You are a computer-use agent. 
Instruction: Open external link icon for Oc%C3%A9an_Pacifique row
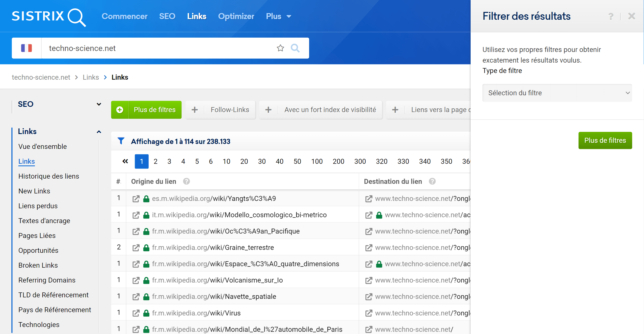pyautogui.click(x=136, y=231)
